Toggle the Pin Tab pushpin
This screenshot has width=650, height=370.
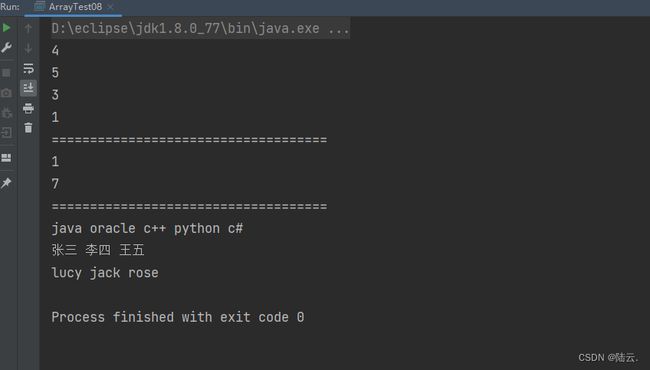point(6,183)
